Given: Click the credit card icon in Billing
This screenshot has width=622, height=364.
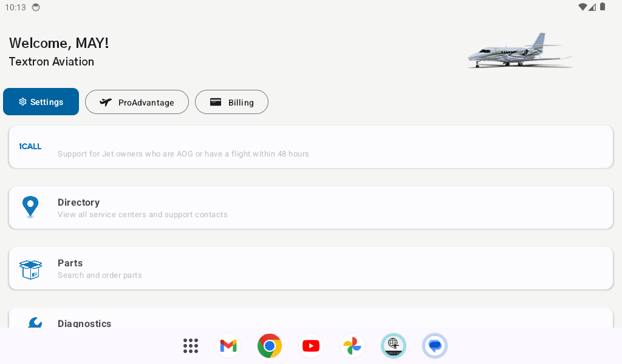Looking at the screenshot, I should pos(216,102).
